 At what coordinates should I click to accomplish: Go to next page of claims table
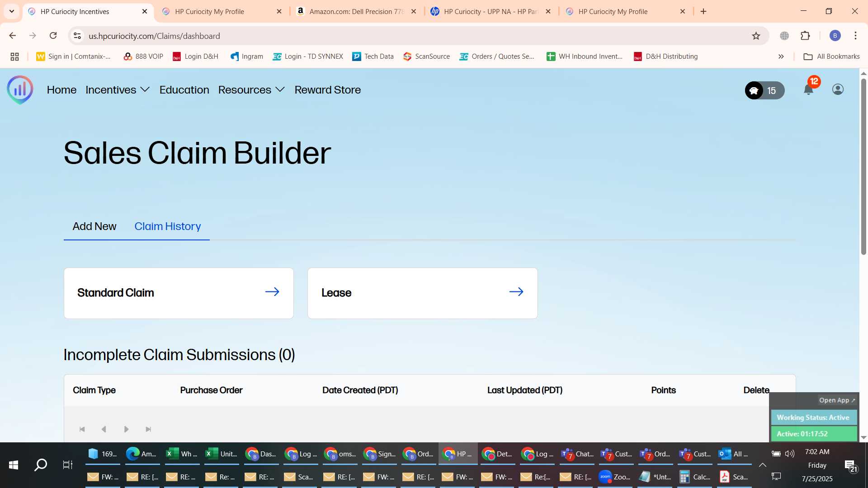click(126, 429)
